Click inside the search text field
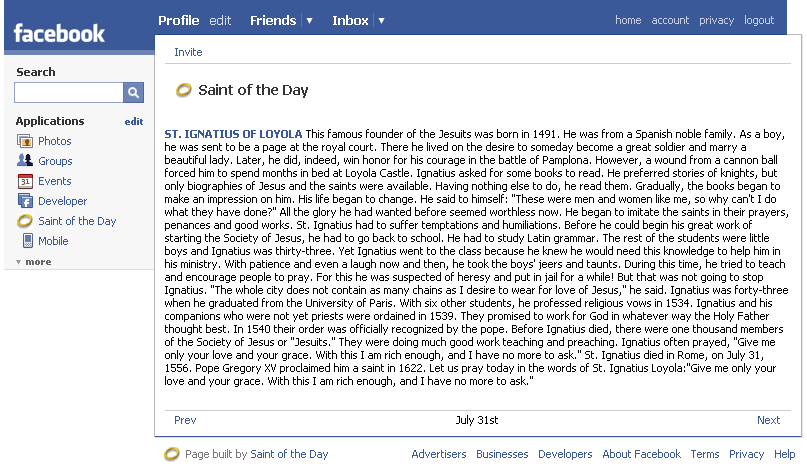This screenshot has height=470, width=807. [68, 93]
